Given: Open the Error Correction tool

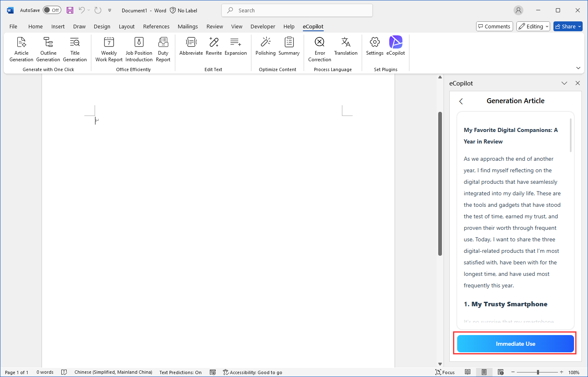Looking at the screenshot, I should coord(319,49).
